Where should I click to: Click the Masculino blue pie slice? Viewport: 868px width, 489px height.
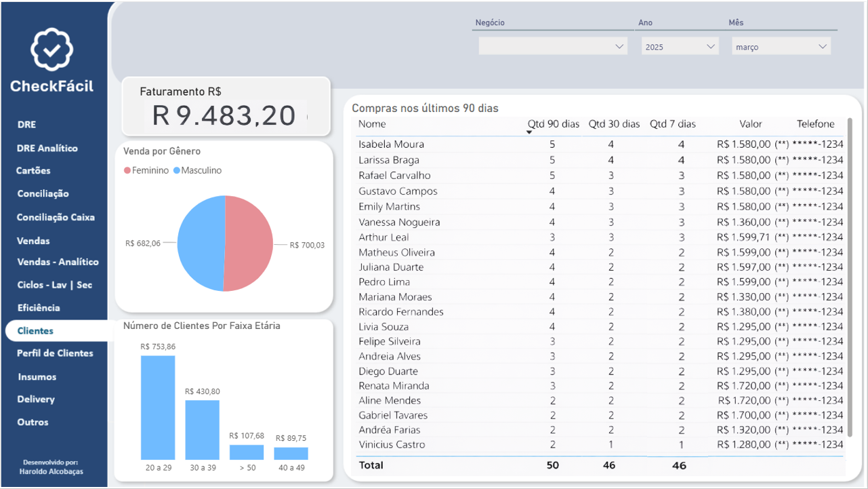pos(201,243)
